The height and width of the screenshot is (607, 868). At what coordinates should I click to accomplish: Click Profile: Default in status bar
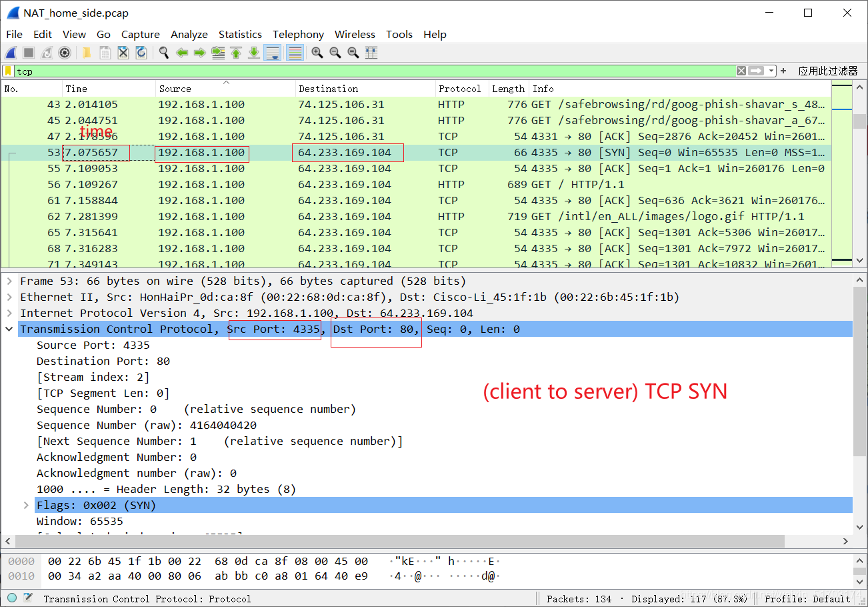[x=807, y=598]
